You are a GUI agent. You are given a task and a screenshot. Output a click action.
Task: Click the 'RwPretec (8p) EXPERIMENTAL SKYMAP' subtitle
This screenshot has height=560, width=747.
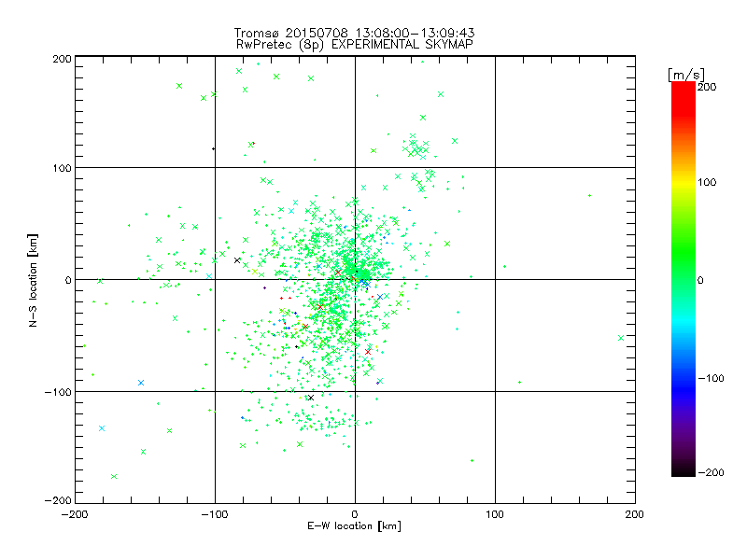coord(354,45)
